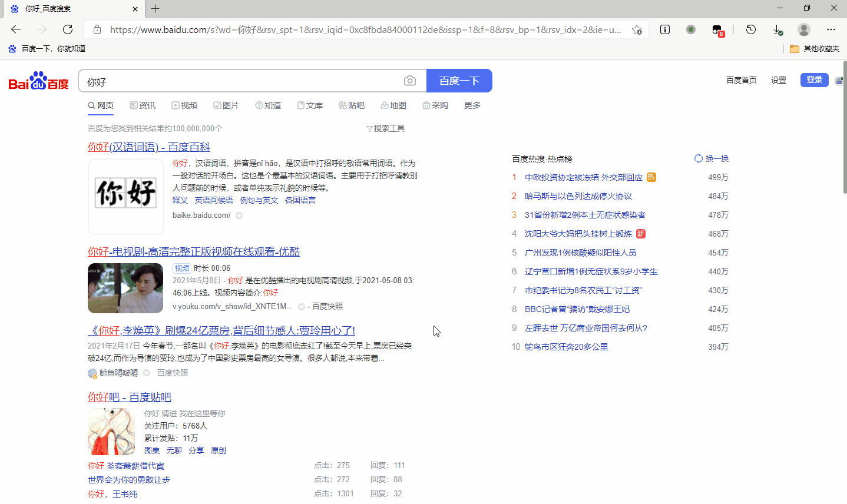Open browser downloads icon

coord(777,29)
